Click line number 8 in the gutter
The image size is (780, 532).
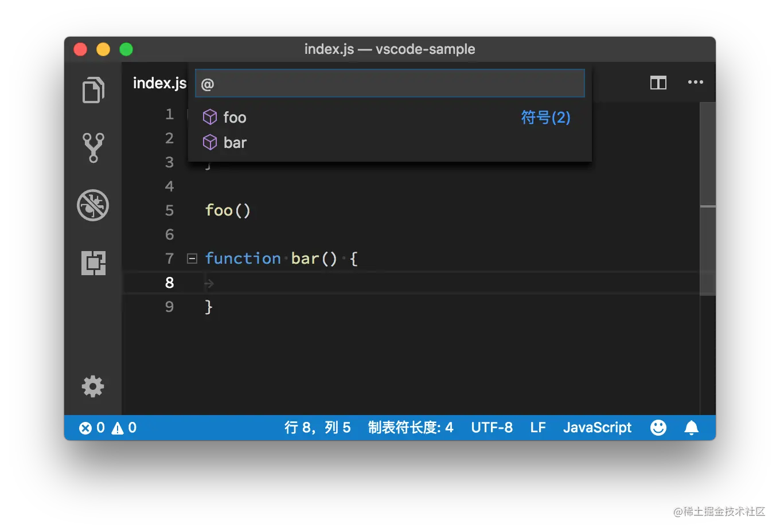[169, 283]
